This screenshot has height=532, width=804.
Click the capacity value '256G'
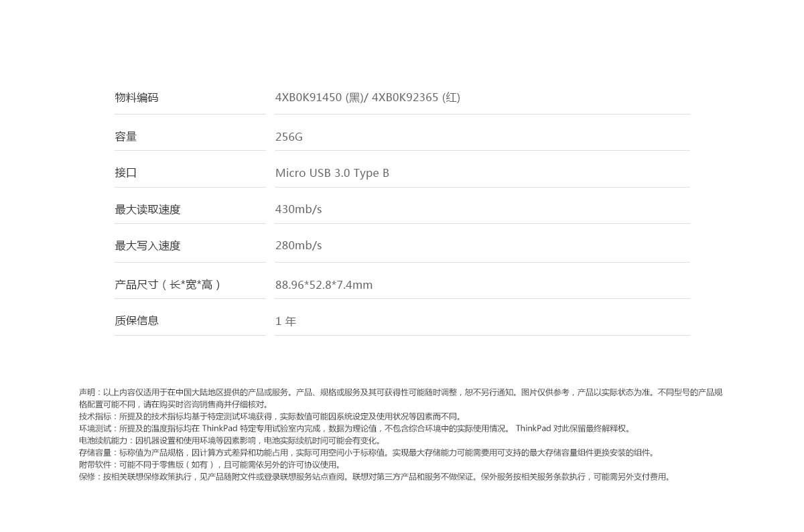(289, 137)
